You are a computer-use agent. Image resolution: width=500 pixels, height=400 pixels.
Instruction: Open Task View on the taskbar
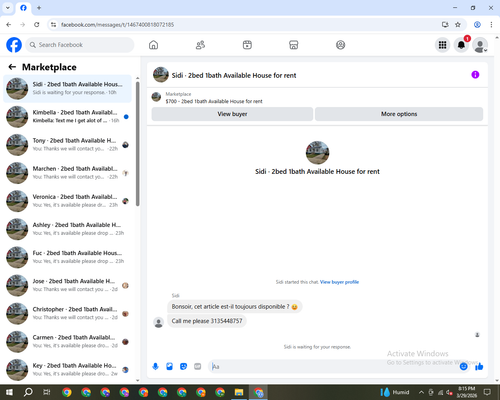[x=47, y=392]
